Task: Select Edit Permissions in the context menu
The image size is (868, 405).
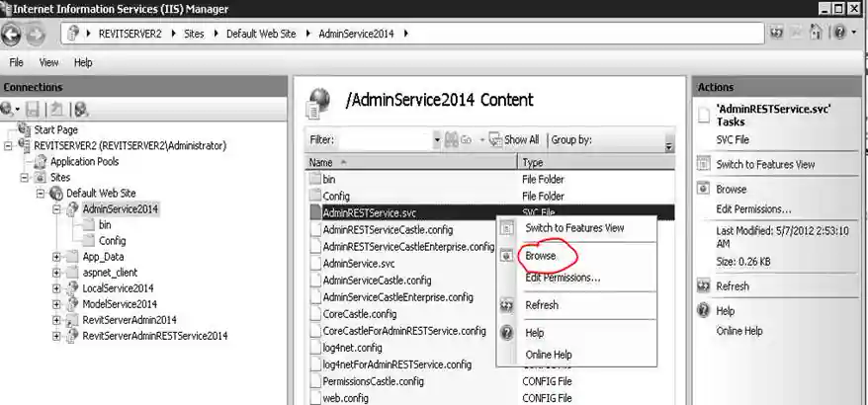Action: (x=562, y=278)
